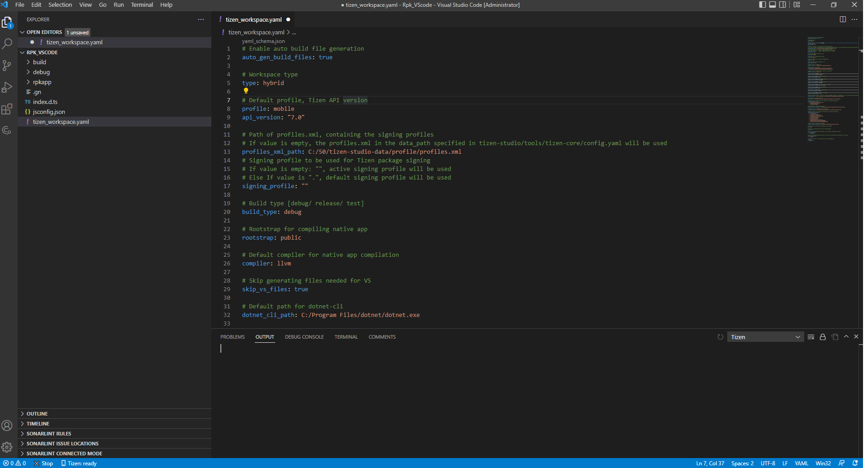Open the Accounts icon in the activity bar
This screenshot has width=868, height=468.
7,425
